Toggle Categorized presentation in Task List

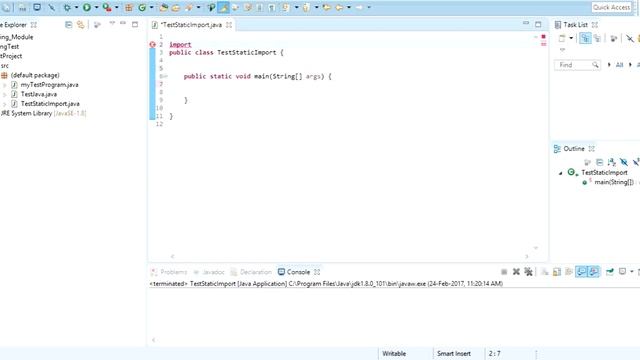585,38
